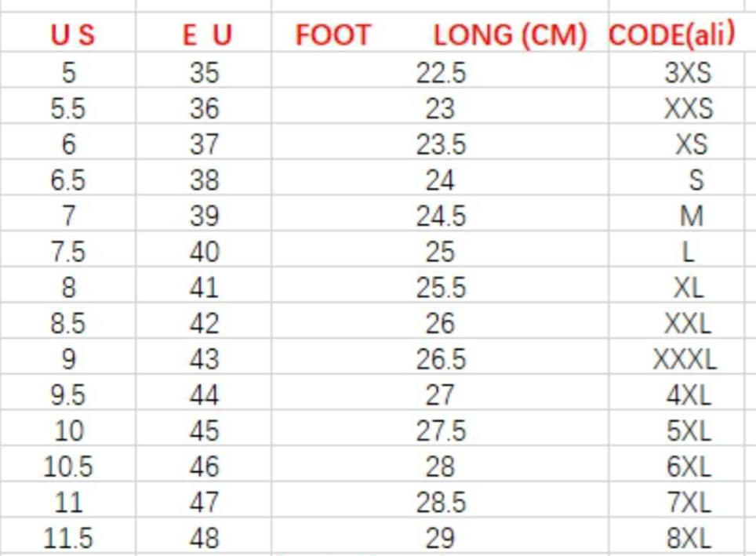Select the code cell labeled M

click(691, 216)
